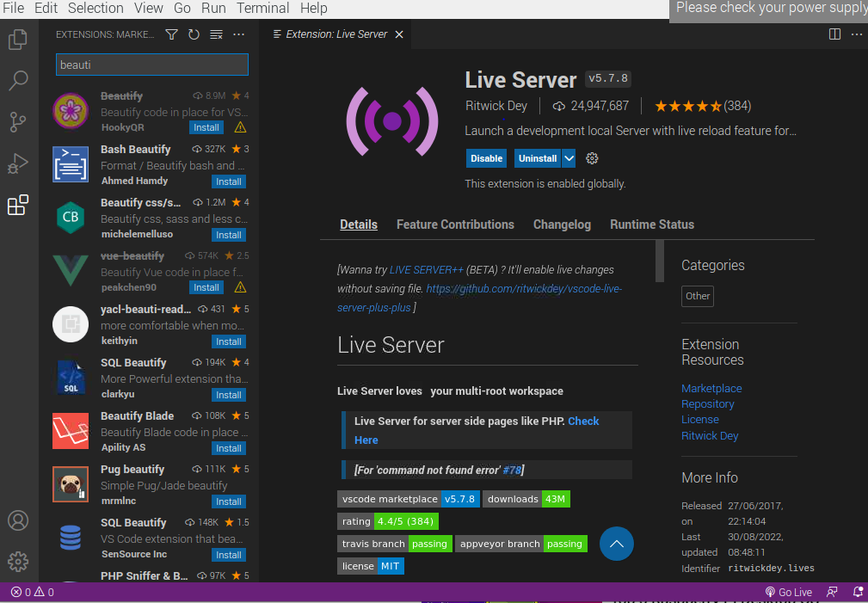Screen dimensions: 868x603
Task: Open the editor More Actions ellipsis menu
Action: click(856, 34)
